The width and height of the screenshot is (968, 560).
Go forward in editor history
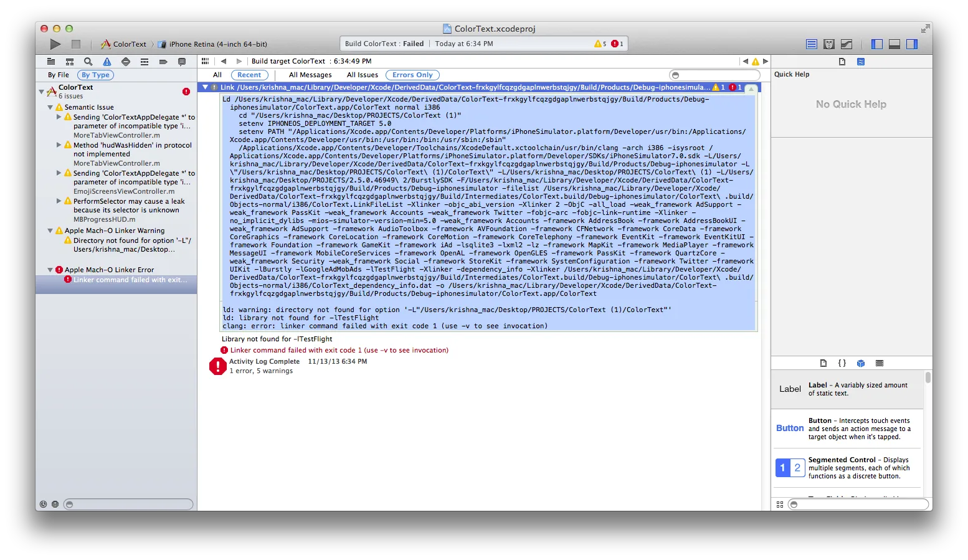(x=239, y=61)
